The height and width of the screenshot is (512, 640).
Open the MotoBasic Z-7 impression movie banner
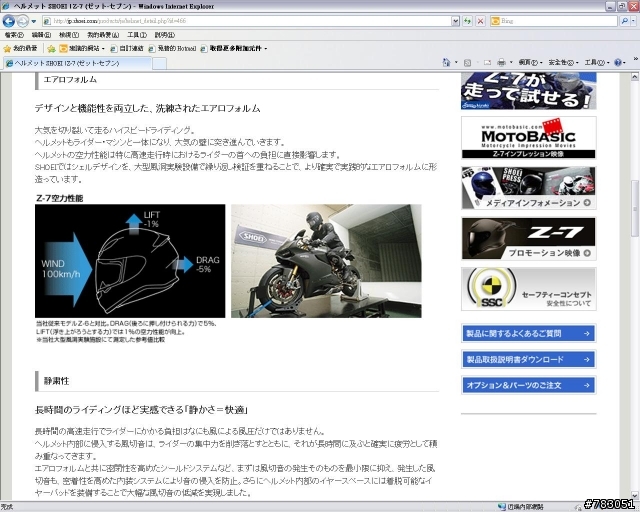click(529, 138)
